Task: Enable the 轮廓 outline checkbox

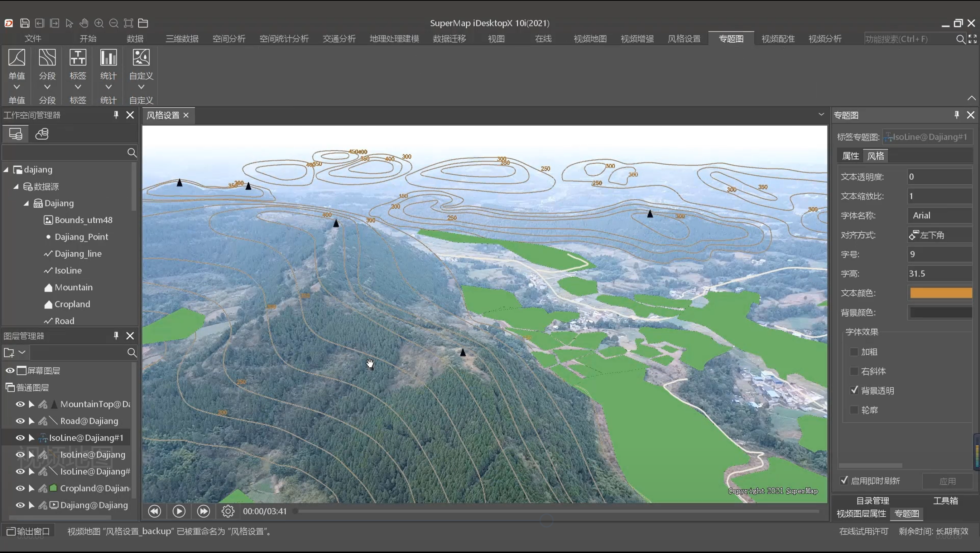Action: 854,410
